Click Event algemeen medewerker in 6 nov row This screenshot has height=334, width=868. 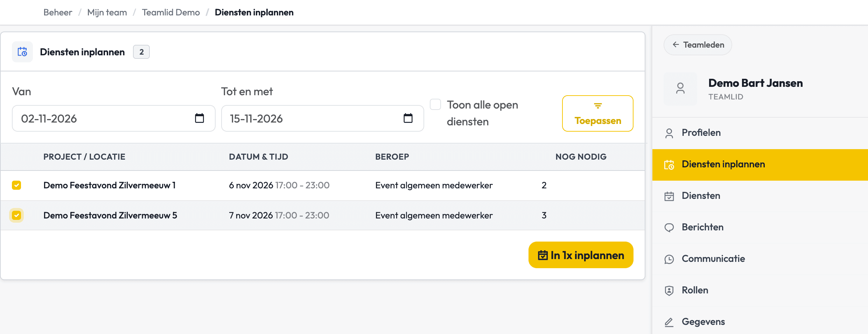(x=434, y=185)
